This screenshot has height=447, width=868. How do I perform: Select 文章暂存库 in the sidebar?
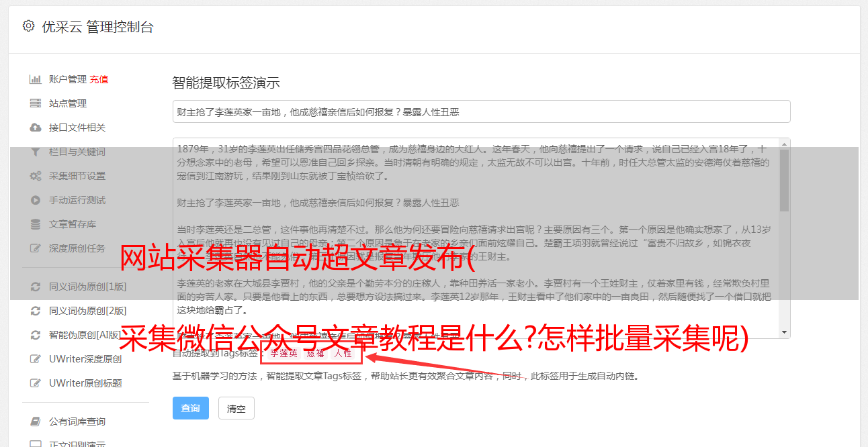click(x=73, y=224)
